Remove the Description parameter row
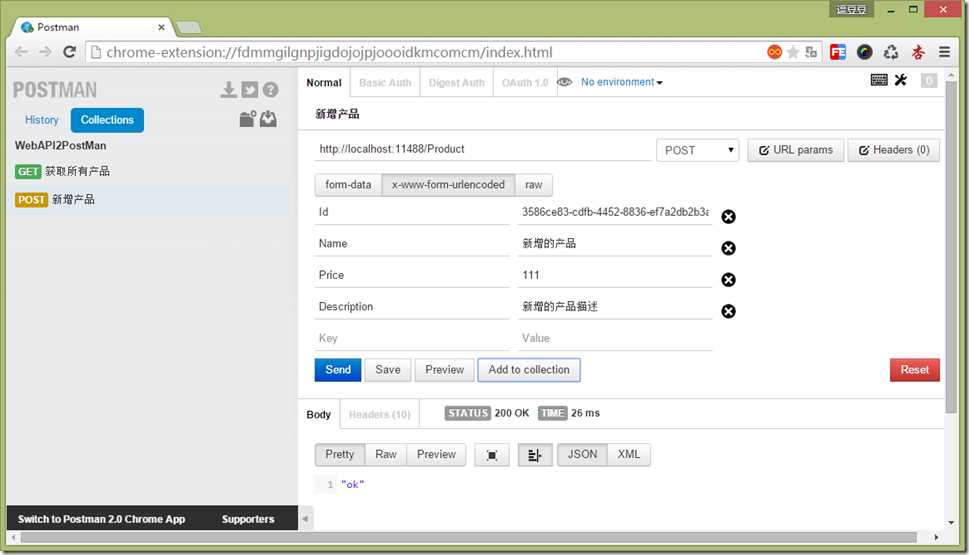 coord(729,311)
